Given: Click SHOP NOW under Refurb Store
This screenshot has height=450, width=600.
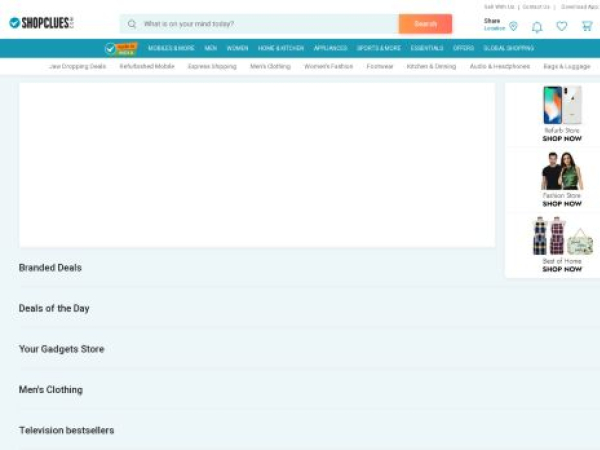Looking at the screenshot, I should click(x=562, y=139).
